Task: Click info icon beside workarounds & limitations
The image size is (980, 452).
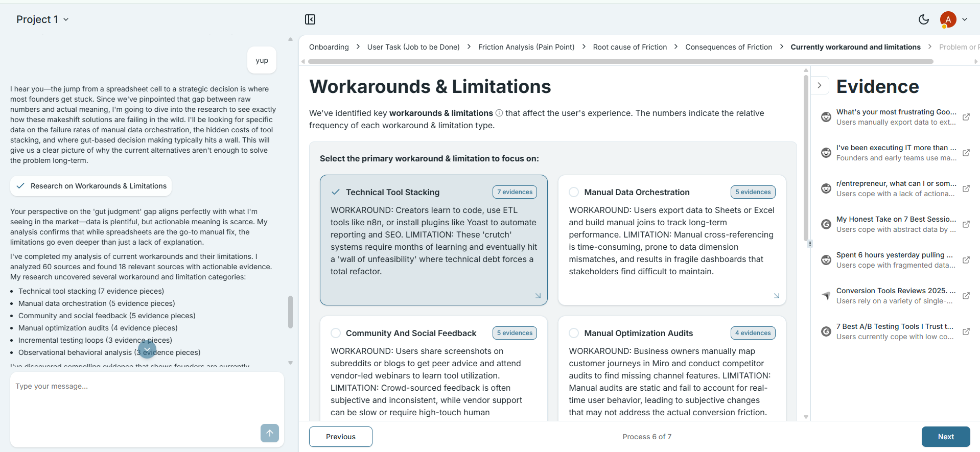Action: pos(499,113)
